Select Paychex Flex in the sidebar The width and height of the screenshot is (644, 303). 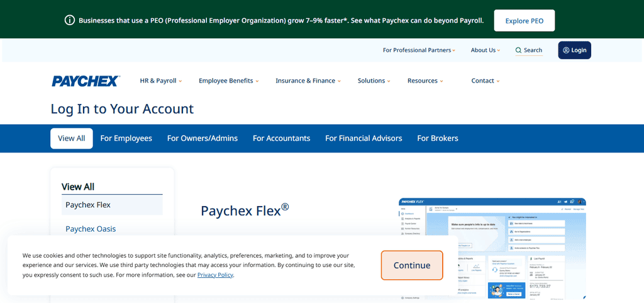[x=112, y=205]
